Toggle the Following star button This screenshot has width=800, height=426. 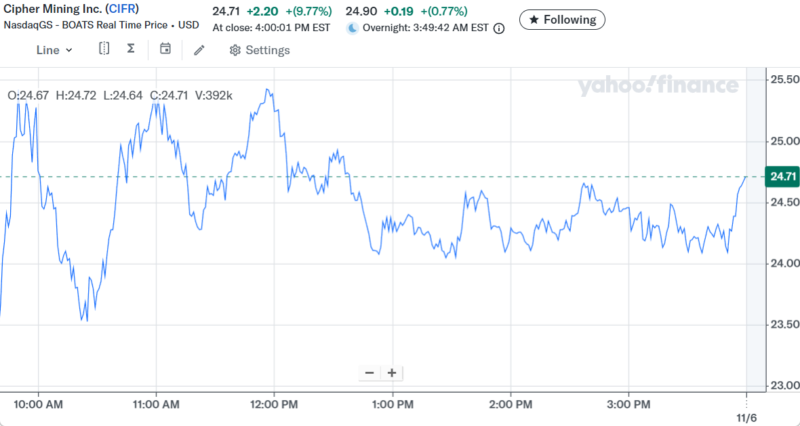click(x=562, y=19)
